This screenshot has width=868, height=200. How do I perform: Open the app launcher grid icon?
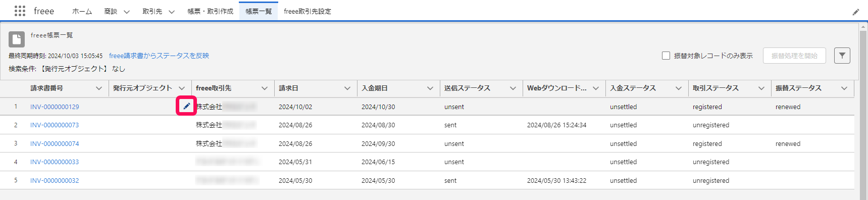pyautogui.click(x=20, y=11)
